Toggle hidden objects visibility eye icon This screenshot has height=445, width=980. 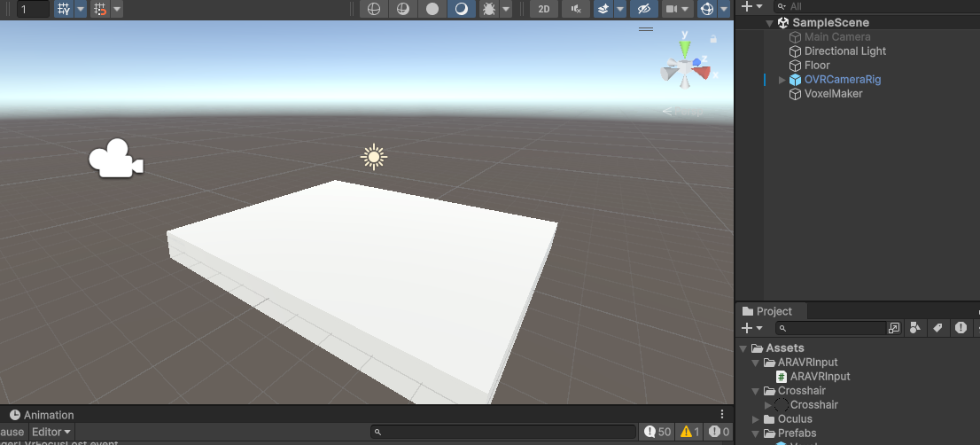coord(644,9)
